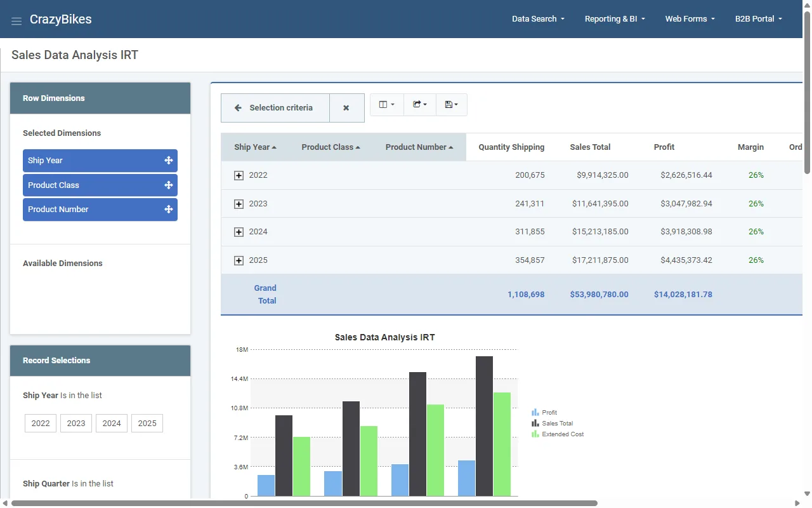Image resolution: width=812 pixels, height=508 pixels.
Task: Click the Profit column header
Action: coord(664,147)
